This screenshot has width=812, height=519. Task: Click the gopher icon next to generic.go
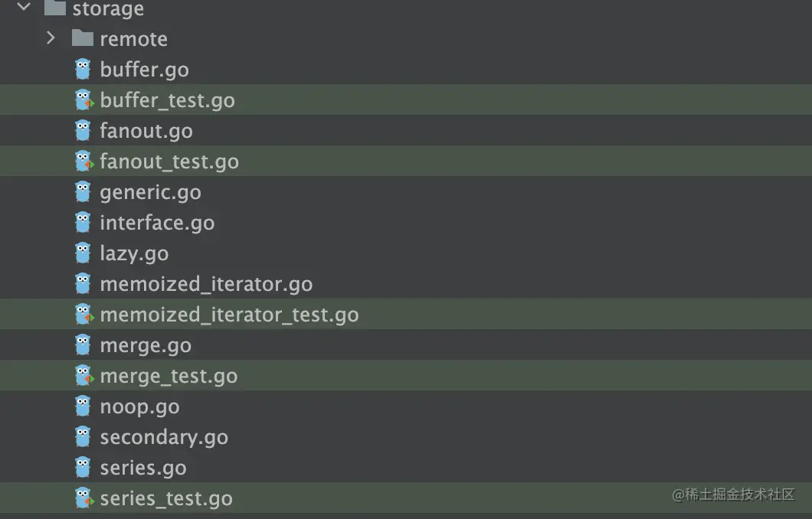83,192
